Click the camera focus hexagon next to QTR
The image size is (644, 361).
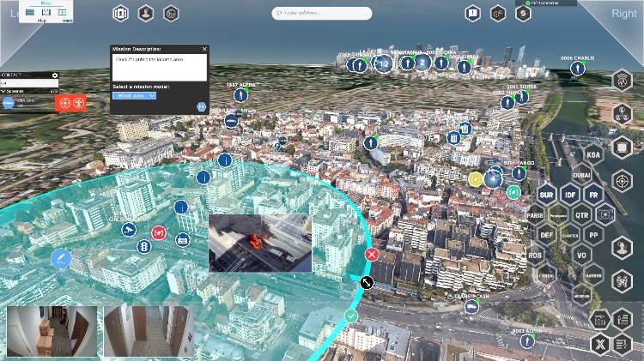coord(605,214)
